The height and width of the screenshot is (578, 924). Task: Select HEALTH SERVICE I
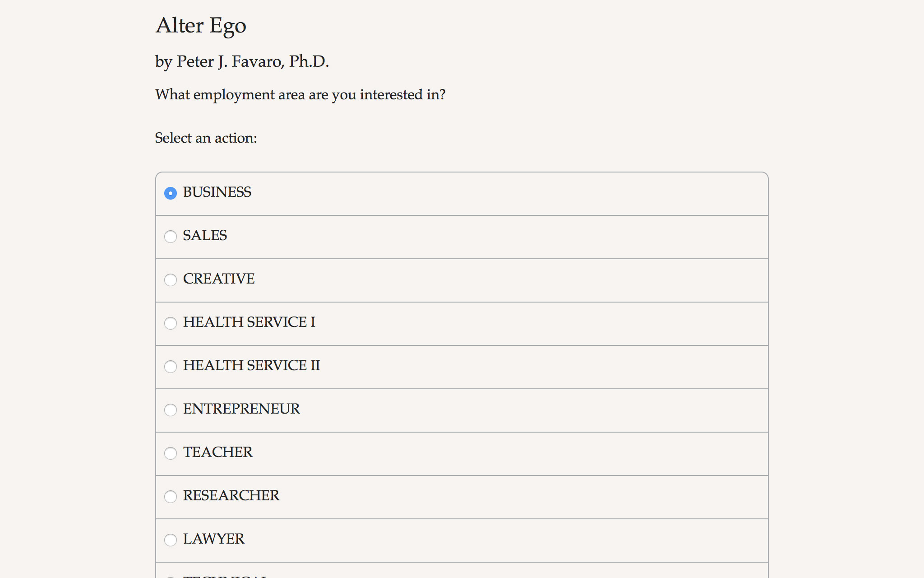(171, 323)
